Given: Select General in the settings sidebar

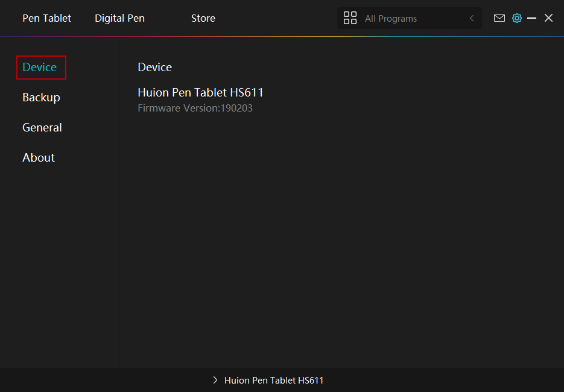Looking at the screenshot, I should [42, 128].
